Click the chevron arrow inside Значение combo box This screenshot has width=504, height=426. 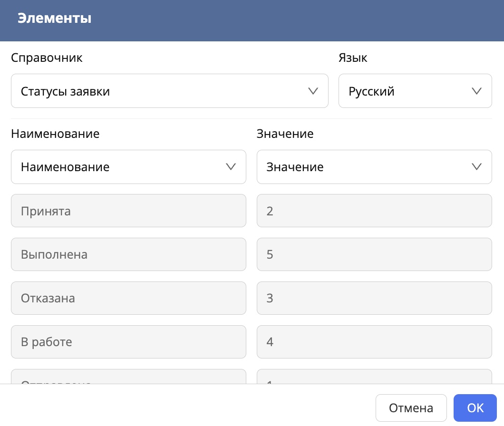tap(476, 167)
